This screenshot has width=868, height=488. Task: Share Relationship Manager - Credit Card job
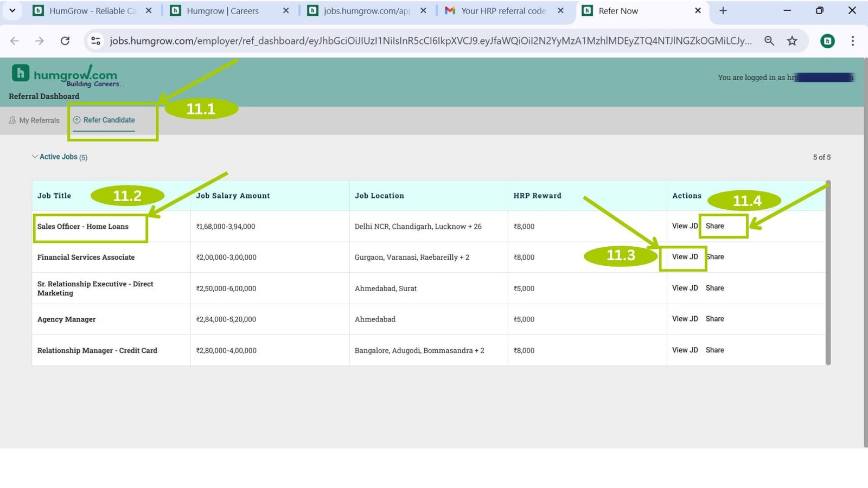point(714,350)
